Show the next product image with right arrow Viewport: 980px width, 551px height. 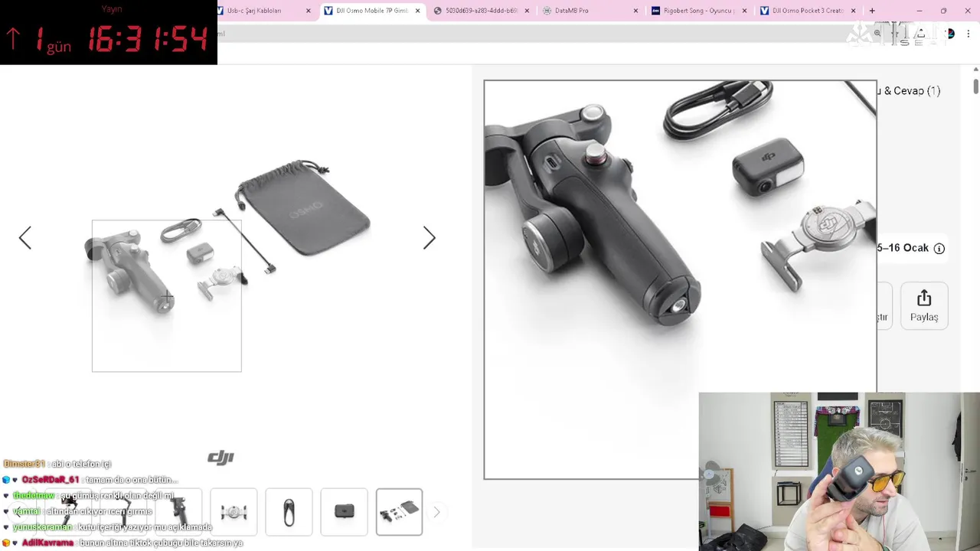click(x=429, y=238)
